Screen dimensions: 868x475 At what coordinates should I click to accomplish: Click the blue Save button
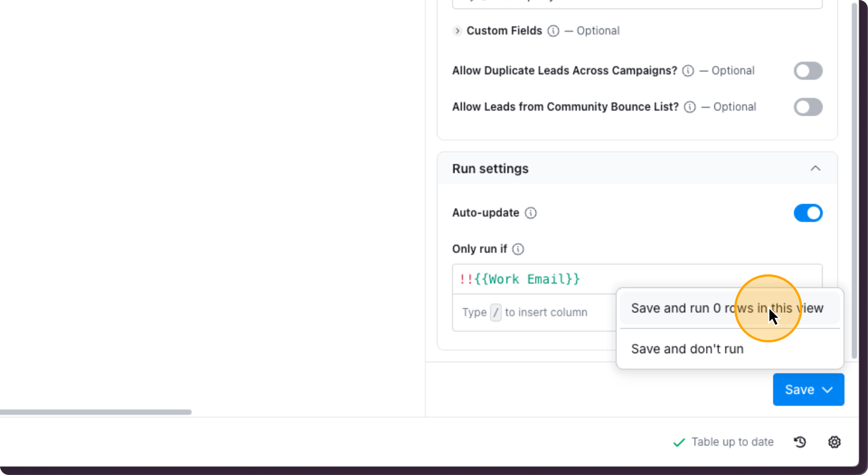(800, 389)
